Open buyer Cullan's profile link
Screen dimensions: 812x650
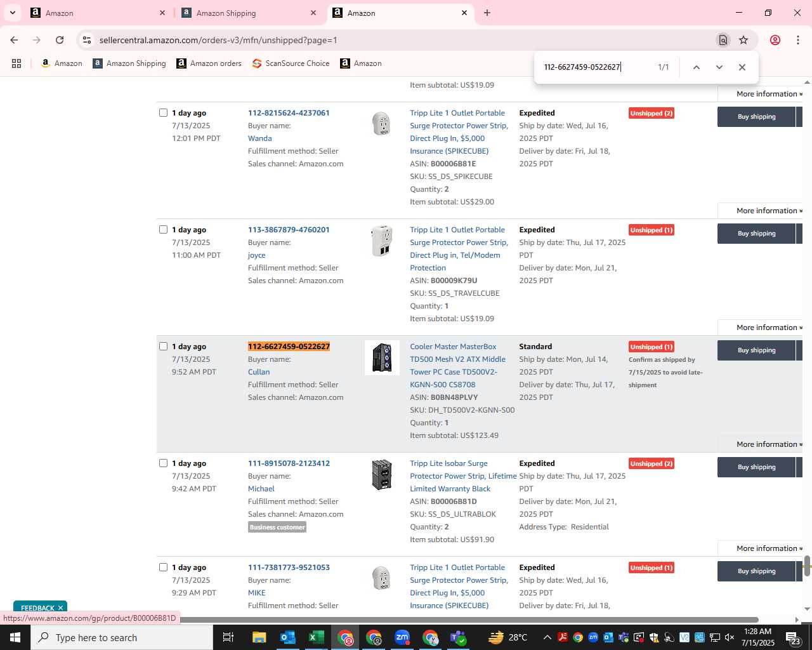tap(259, 372)
